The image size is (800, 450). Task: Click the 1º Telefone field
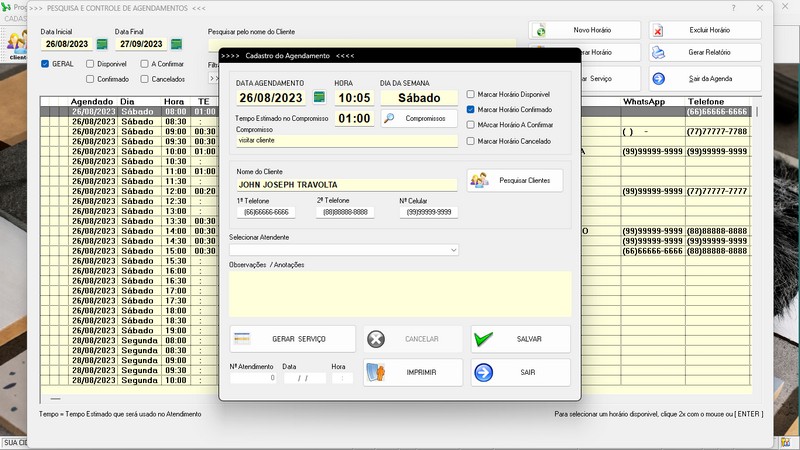click(266, 212)
